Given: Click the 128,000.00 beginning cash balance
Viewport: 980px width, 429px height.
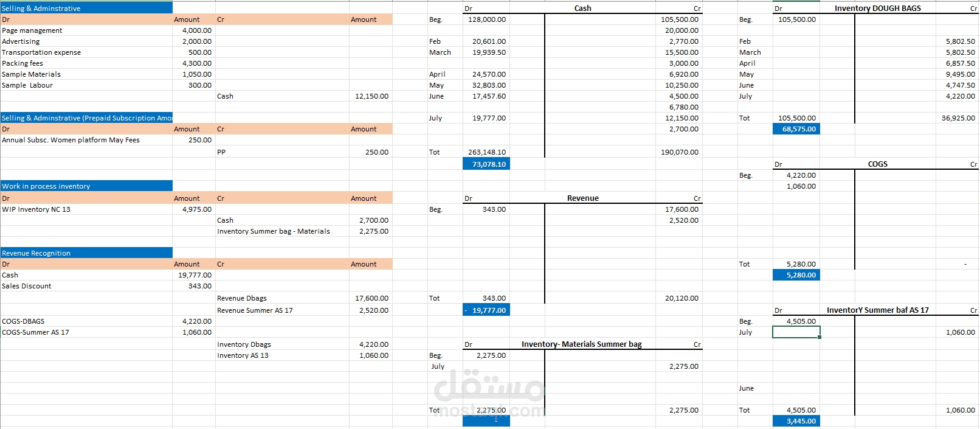Looking at the screenshot, I should click(x=486, y=19).
